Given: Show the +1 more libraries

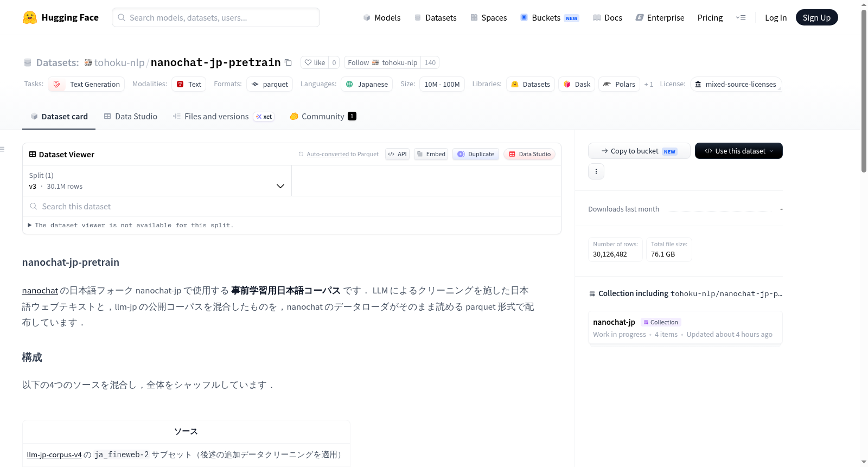Looking at the screenshot, I should [648, 84].
